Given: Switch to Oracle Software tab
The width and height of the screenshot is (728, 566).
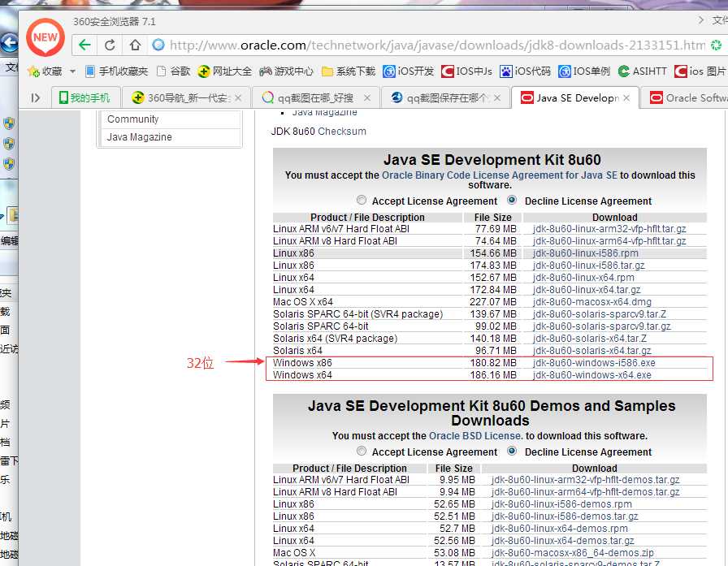Looking at the screenshot, I should pos(685,98).
